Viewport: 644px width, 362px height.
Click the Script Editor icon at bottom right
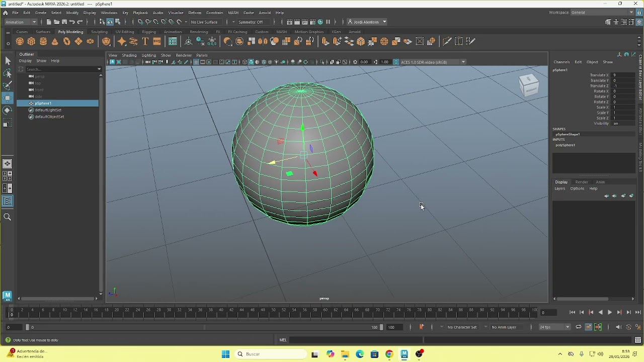pyautogui.click(x=637, y=340)
